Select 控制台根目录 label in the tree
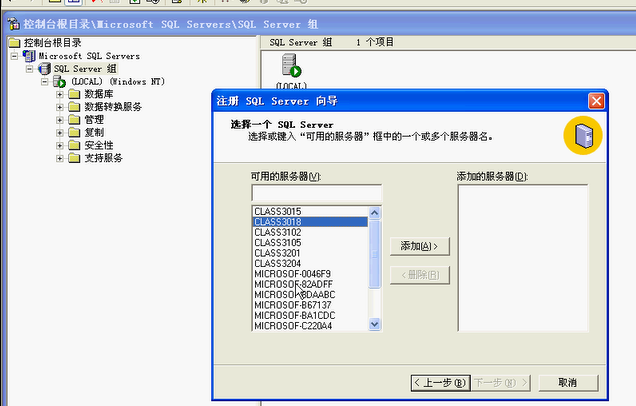The width and height of the screenshot is (636, 406). pyautogui.click(x=52, y=43)
